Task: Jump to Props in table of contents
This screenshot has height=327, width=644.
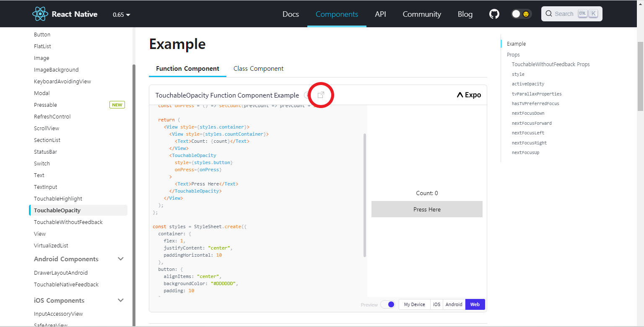Action: coord(513,55)
